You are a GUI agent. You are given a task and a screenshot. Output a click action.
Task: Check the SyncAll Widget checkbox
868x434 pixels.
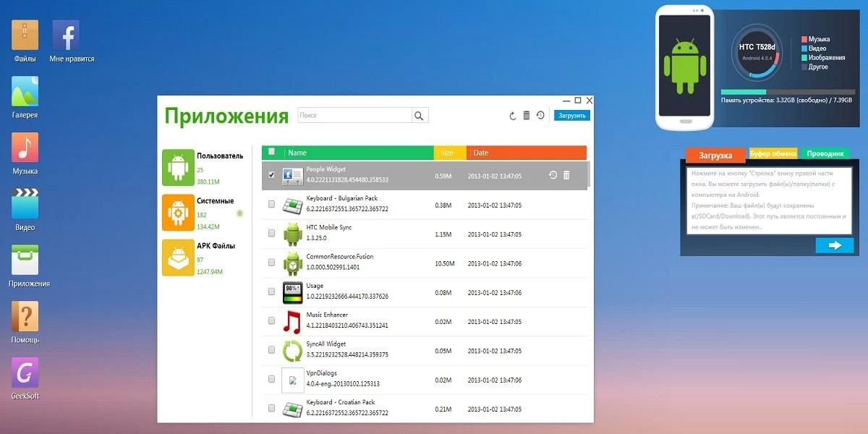(271, 349)
